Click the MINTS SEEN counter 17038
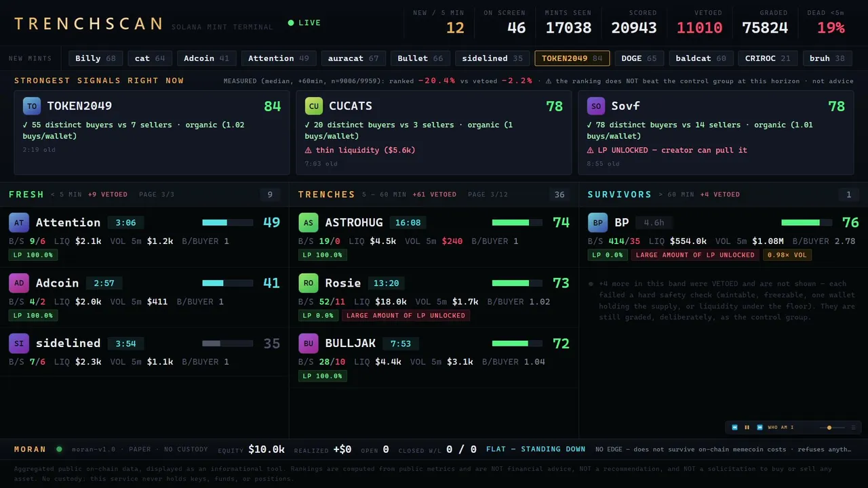Viewport: 868px width, 488px height. pyautogui.click(x=568, y=28)
